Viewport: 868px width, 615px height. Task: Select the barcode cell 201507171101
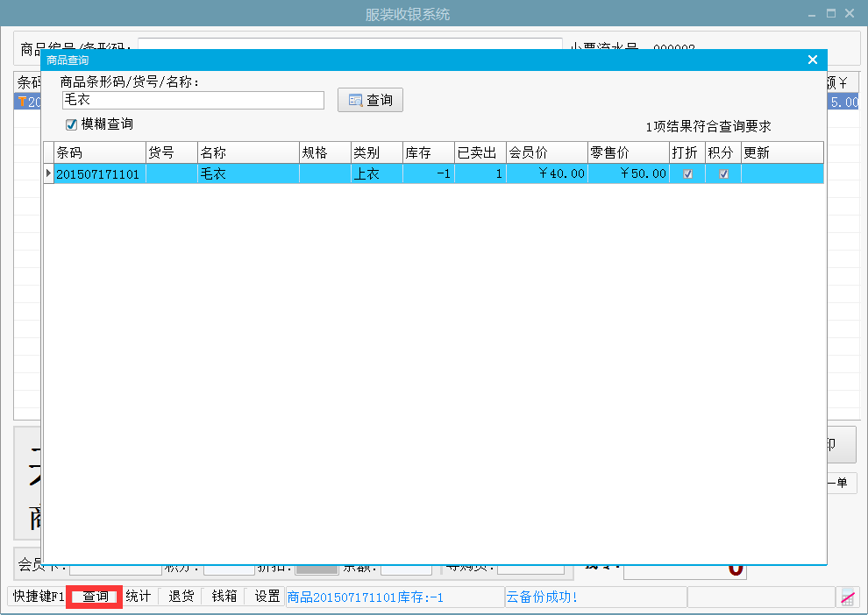coord(99,174)
